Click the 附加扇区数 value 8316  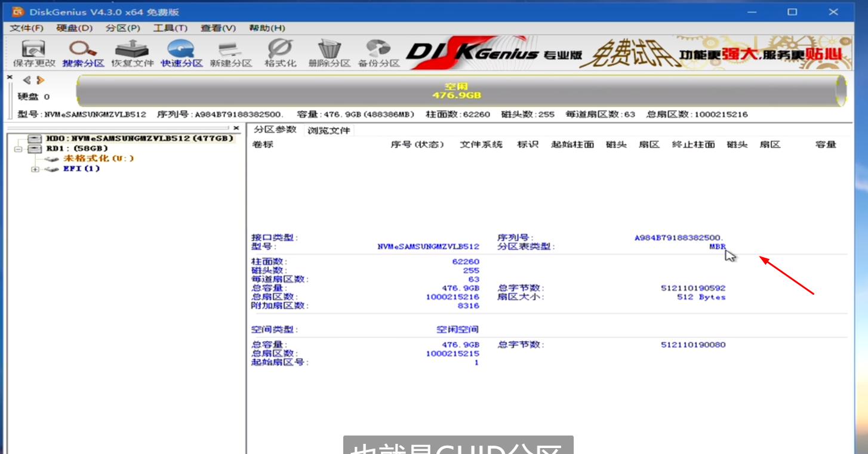pos(469,306)
